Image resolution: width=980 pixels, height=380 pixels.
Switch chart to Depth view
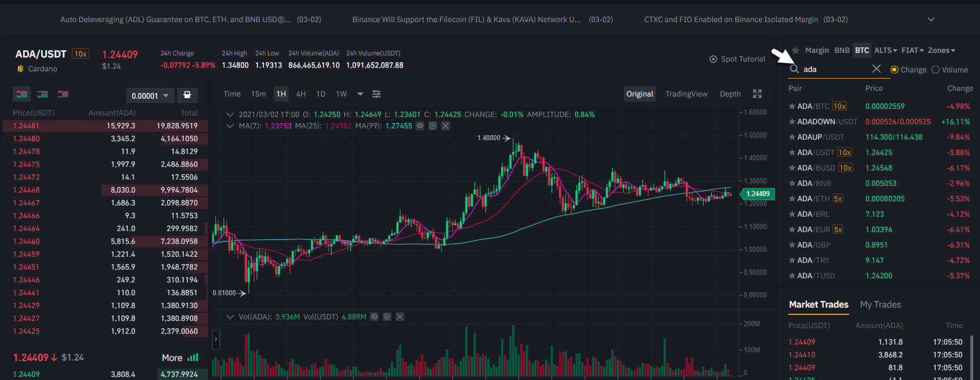coord(730,94)
